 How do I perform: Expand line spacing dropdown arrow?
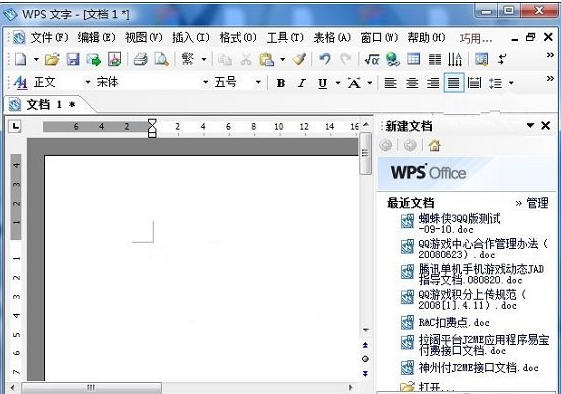tap(511, 83)
